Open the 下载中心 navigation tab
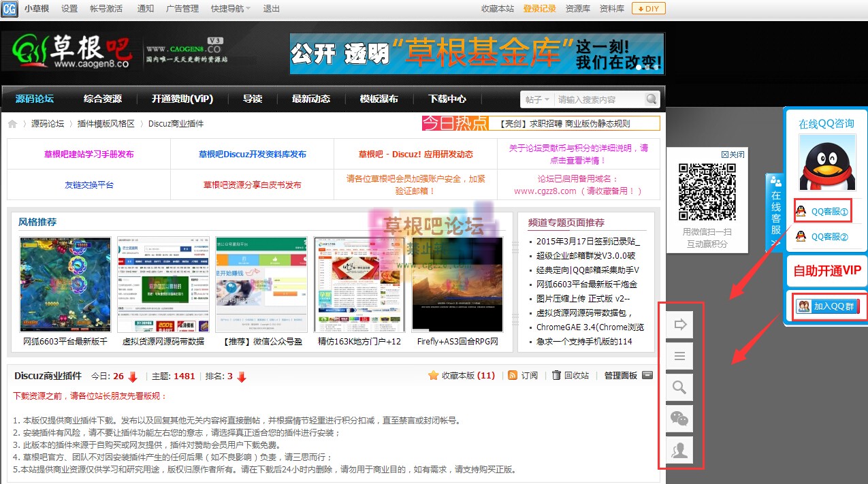Viewport: 868px width, 484px height. 447,99
